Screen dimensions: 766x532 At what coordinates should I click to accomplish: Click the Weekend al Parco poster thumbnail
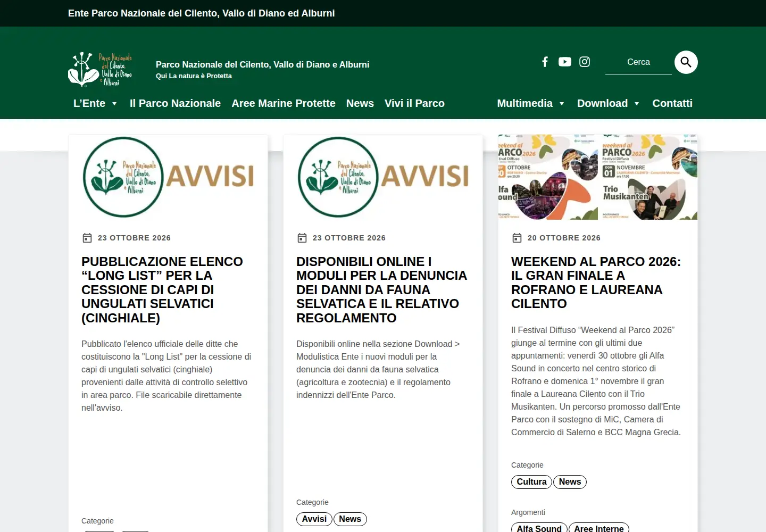click(598, 177)
